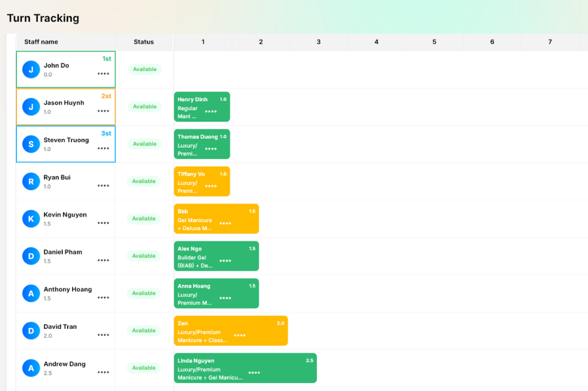Click the Kevin Nguyen staff name
Viewport: 588px width, 391px height.
pyautogui.click(x=65, y=215)
